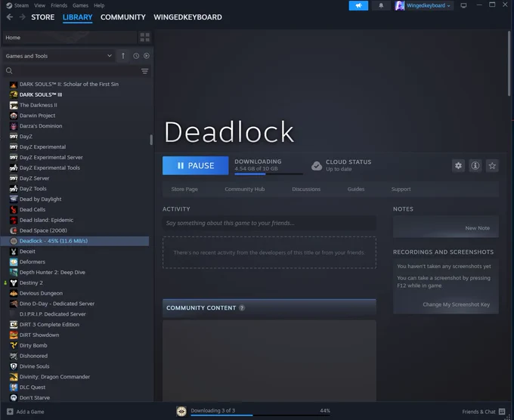Click the main page scrollbar
Image resolution: width=514 pixels, height=420 pixels.
click(x=509, y=63)
